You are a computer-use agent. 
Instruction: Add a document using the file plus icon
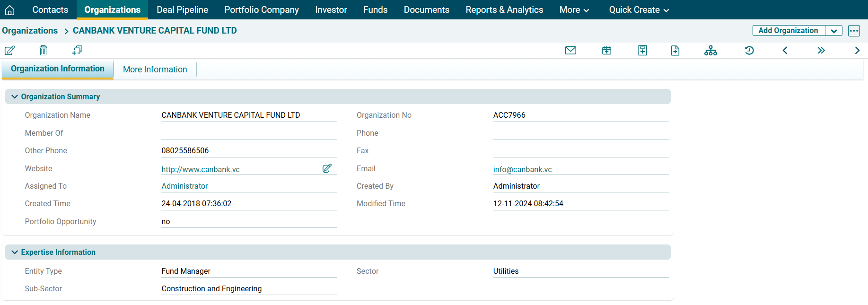(x=675, y=51)
